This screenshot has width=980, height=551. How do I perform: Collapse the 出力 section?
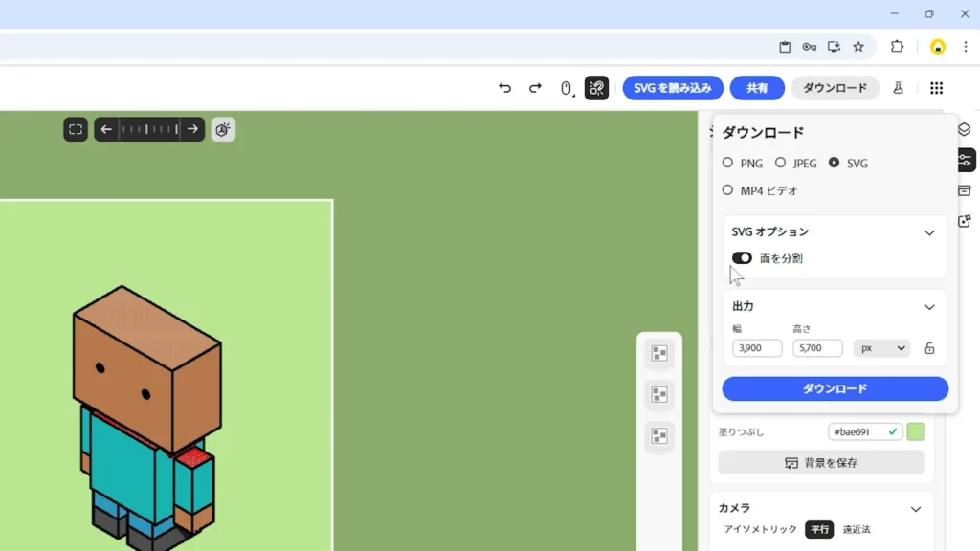click(x=929, y=307)
